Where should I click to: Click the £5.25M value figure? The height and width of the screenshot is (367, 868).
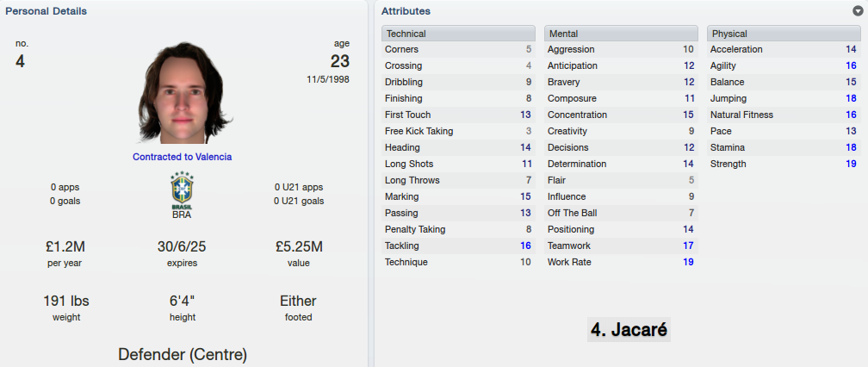coord(299,247)
